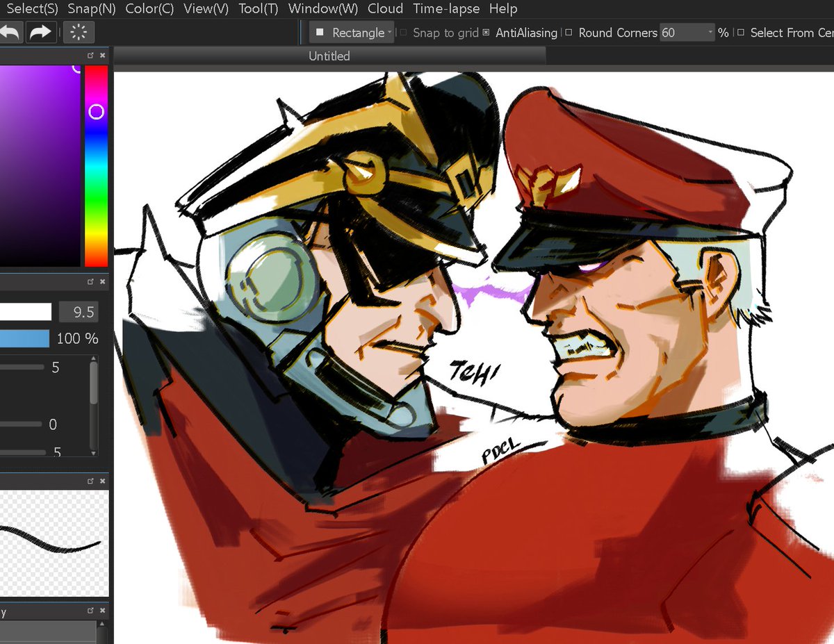834x644 pixels.
Task: Open the round corners percentage dropdown arrow
Action: click(x=710, y=33)
